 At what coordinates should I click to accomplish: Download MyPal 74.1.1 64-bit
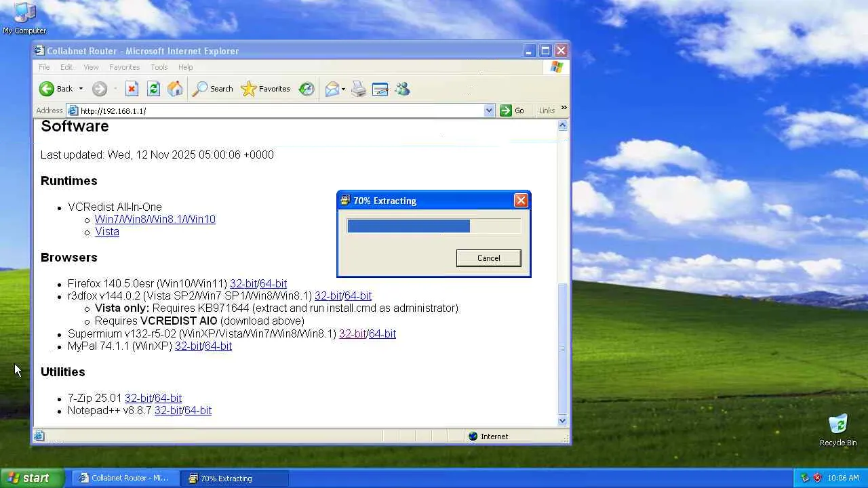(218, 346)
